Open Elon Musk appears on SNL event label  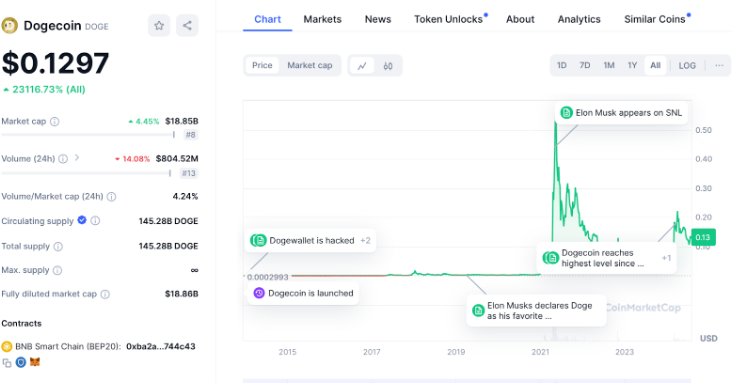pos(628,113)
